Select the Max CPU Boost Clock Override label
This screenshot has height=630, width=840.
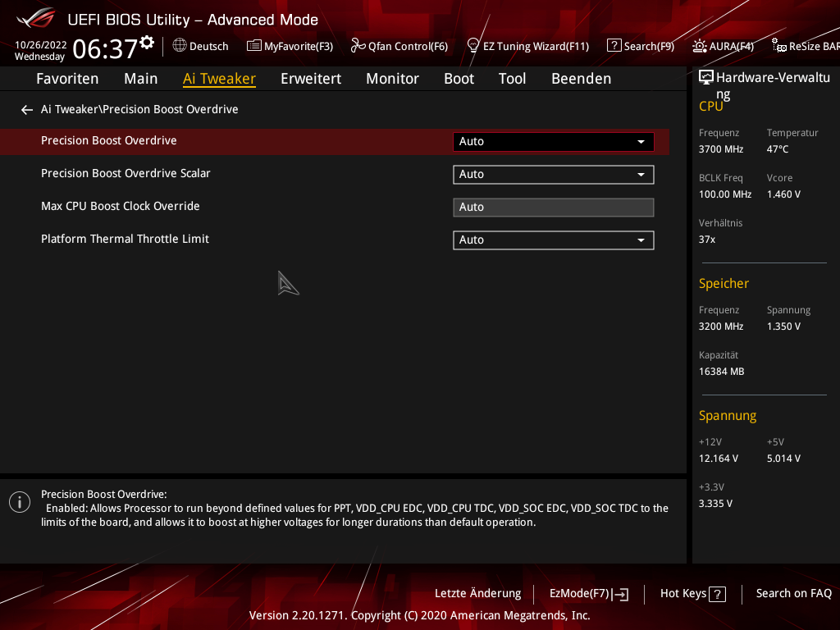tap(121, 206)
